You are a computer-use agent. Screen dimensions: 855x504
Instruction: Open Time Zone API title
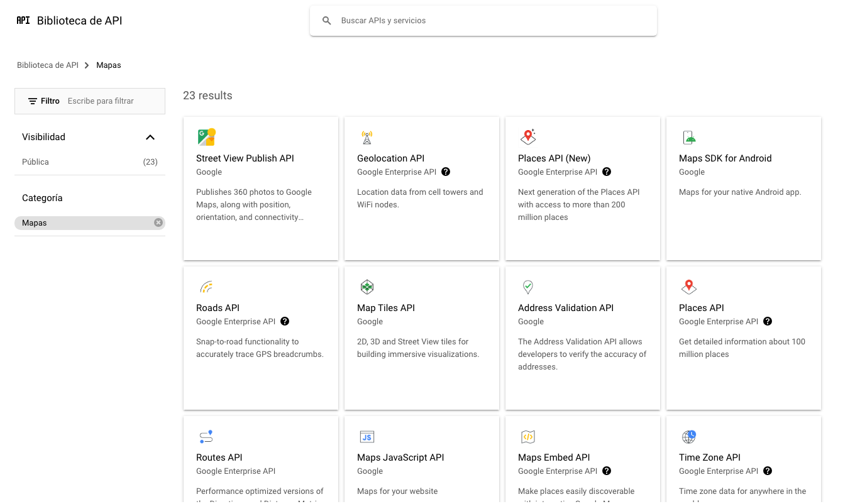710,457
